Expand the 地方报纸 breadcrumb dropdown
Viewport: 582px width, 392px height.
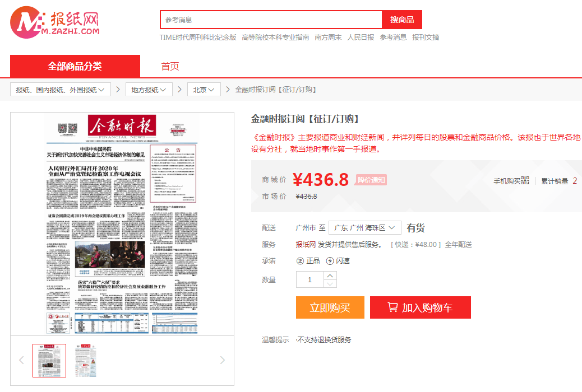click(149, 90)
